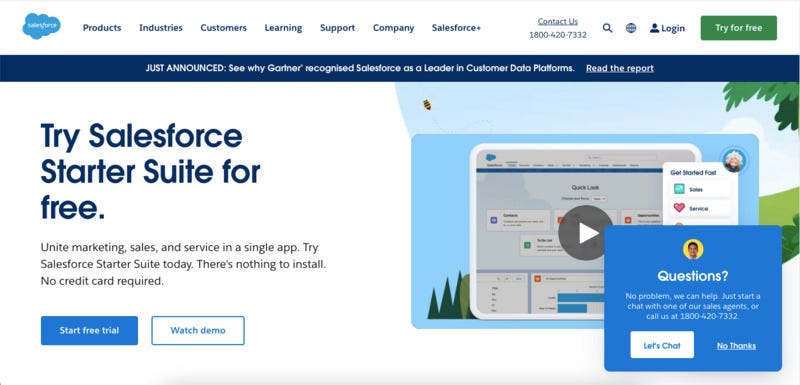
Task: Play the demo video
Action: 585,233
